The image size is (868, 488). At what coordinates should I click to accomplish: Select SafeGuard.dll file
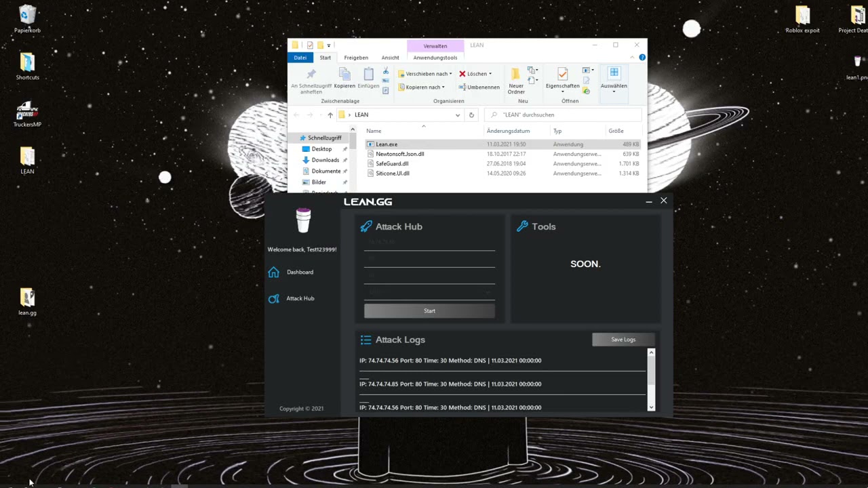pyautogui.click(x=392, y=163)
